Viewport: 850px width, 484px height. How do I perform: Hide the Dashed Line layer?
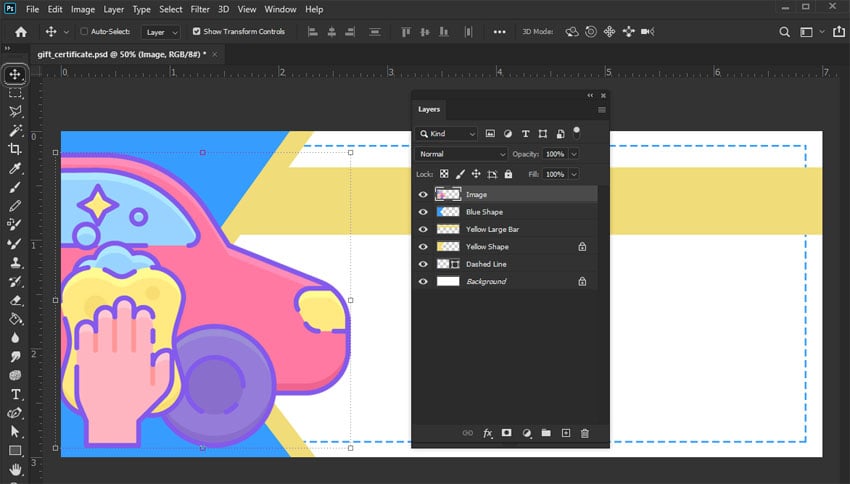(x=423, y=264)
